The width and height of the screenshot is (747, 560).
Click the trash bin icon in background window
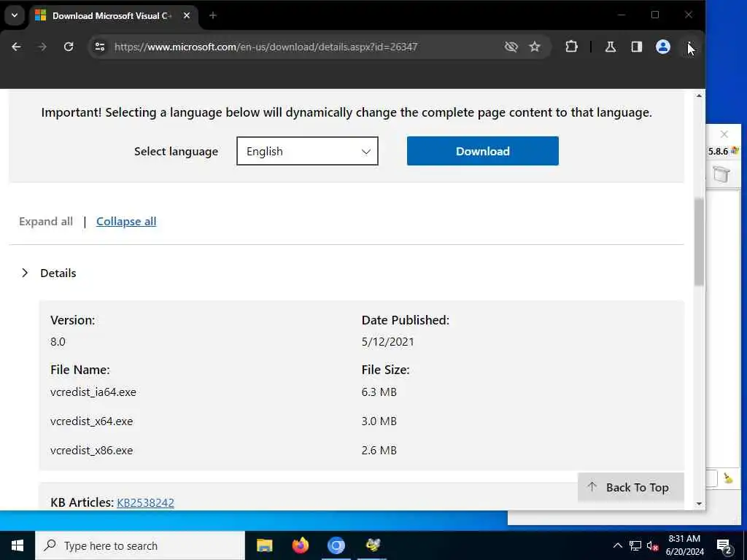(721, 174)
